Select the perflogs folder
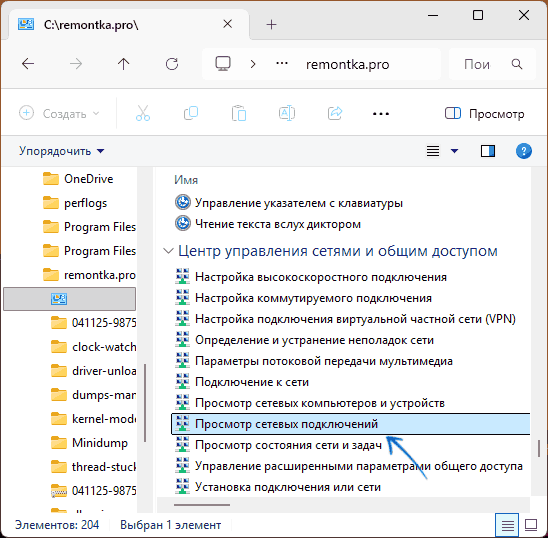Image resolution: width=548 pixels, height=538 pixels. [75, 203]
